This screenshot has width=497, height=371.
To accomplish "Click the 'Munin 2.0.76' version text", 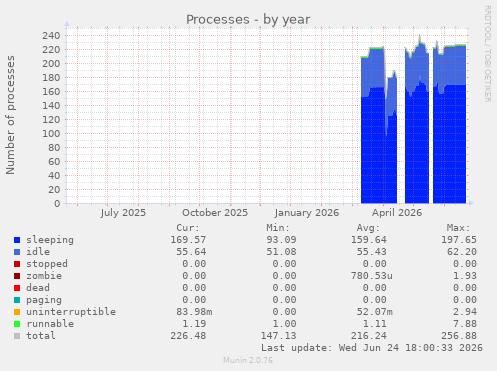I will tap(248, 360).
